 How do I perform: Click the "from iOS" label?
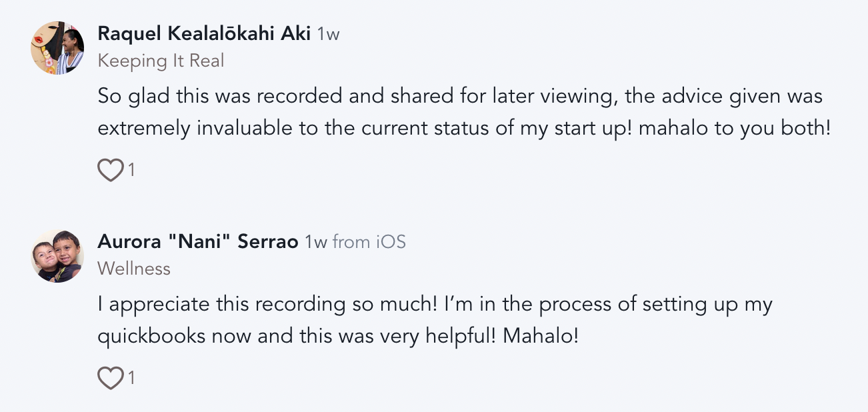pyautogui.click(x=369, y=242)
